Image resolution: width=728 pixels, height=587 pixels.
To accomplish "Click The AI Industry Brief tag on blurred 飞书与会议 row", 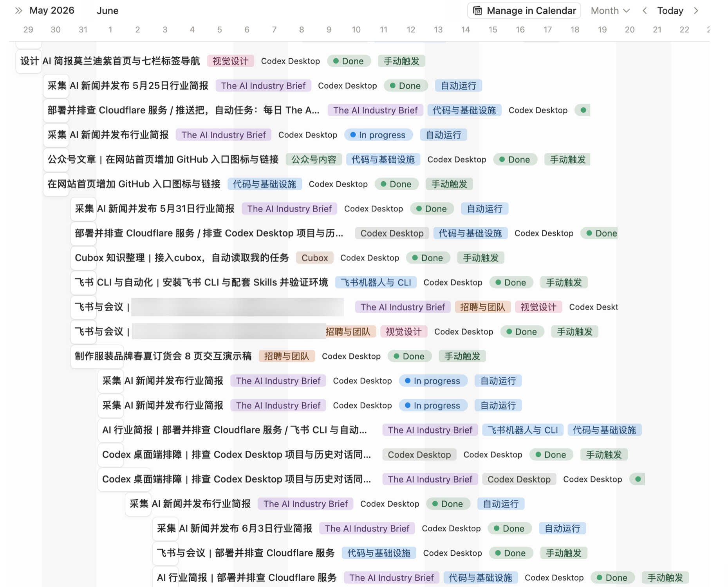I will click(403, 307).
